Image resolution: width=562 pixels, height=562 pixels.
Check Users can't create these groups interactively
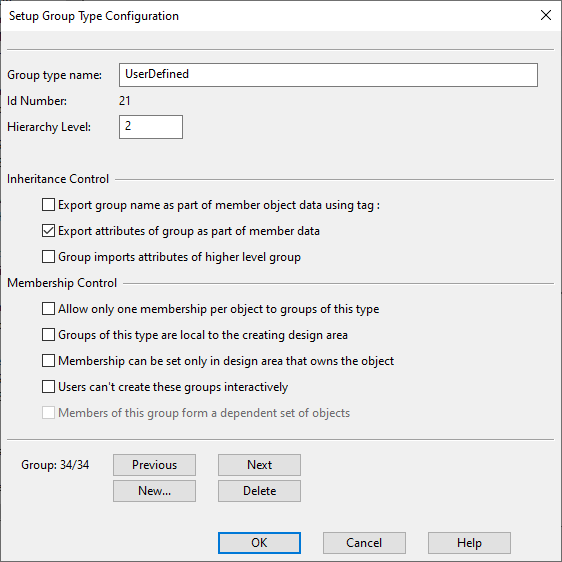48,387
